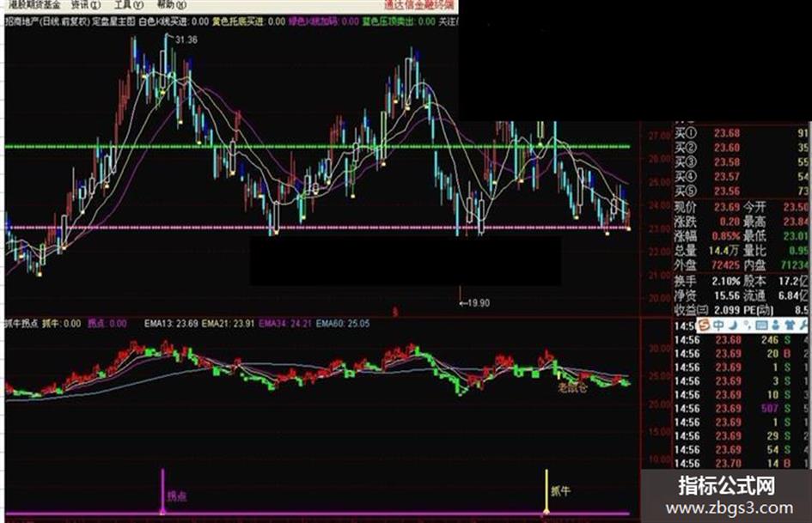Viewport: 812px width, 523px height.
Task: Toggle the 中 Chinese/English input mode icon
Action: click(x=718, y=325)
